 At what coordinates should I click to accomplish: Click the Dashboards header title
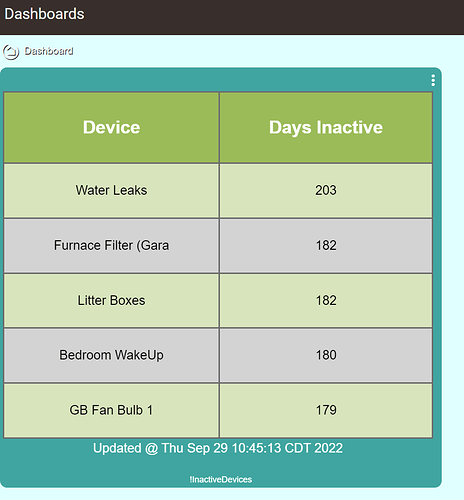click(44, 14)
